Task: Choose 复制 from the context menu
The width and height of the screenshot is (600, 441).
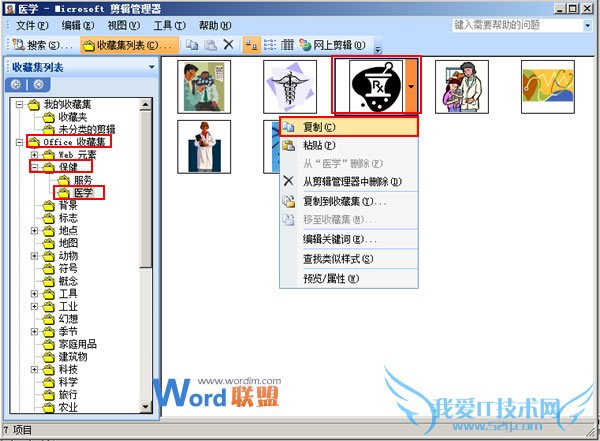Action: [x=349, y=127]
